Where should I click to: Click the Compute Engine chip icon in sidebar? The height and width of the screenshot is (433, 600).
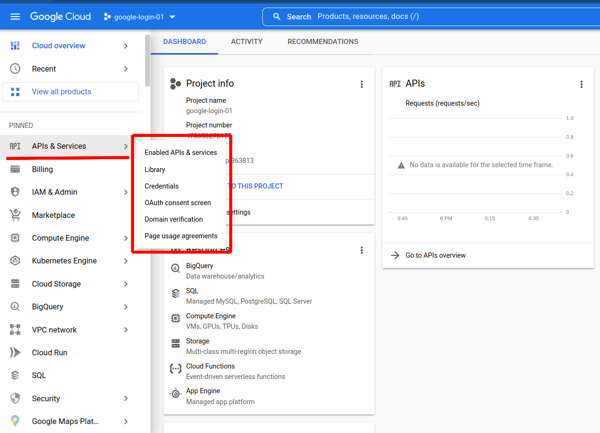click(15, 238)
